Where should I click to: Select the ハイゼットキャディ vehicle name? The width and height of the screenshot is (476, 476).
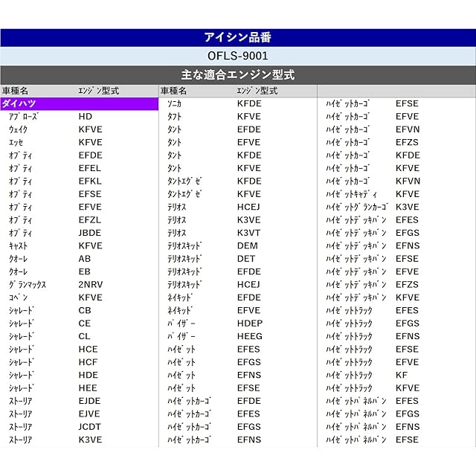point(352,194)
